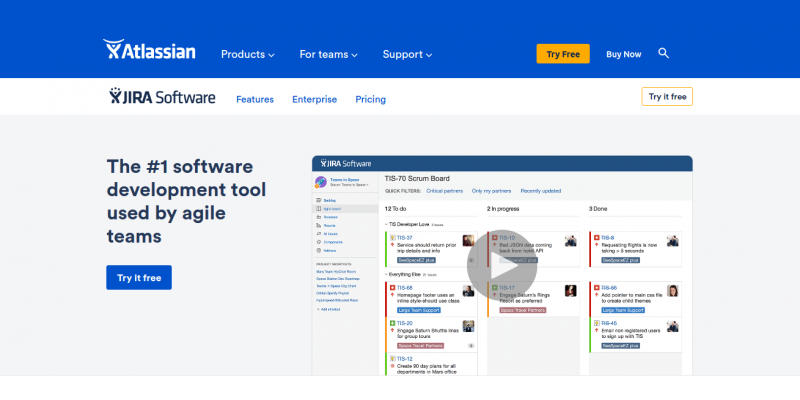Click the blue Try it free button
The width and height of the screenshot is (800, 400).
point(139,278)
